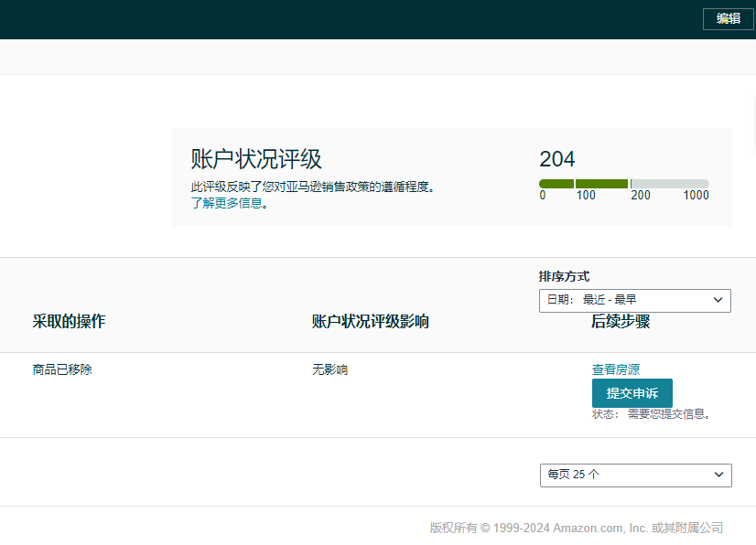Click the 无影响 impact value
Screen dimensions: 756x545
coord(329,370)
